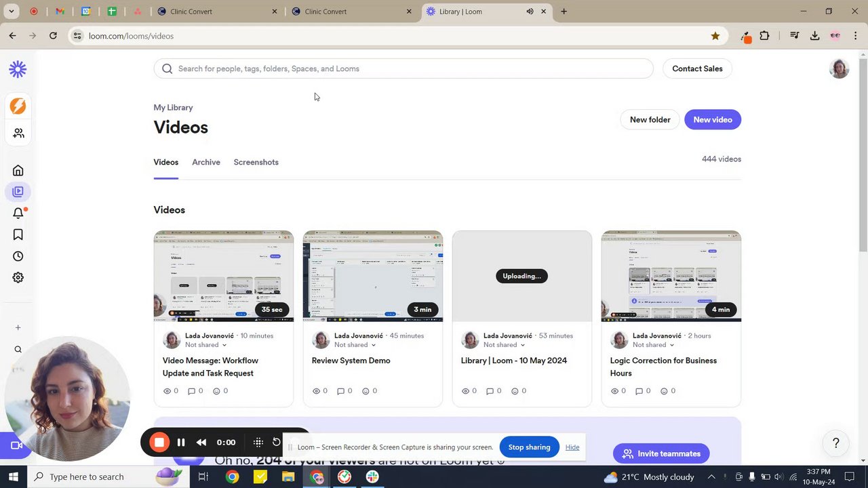Open Windows Start menu
This screenshot has height=488, width=868.
click(13, 476)
